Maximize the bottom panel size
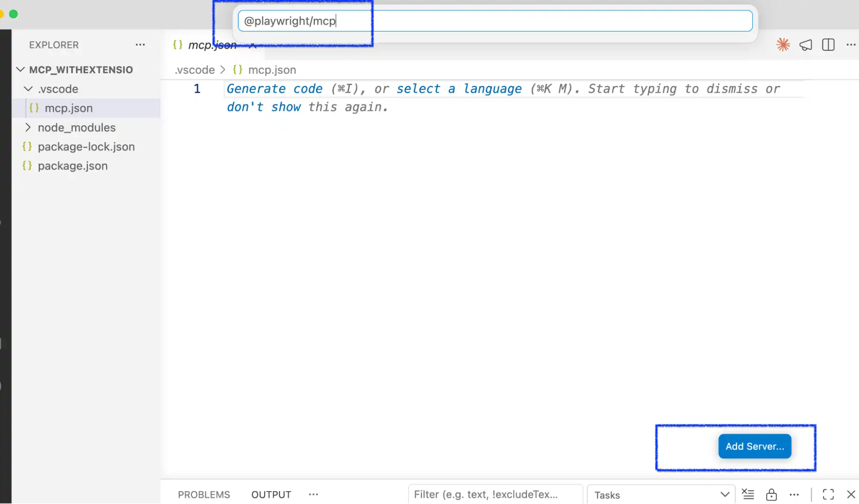 (x=828, y=494)
